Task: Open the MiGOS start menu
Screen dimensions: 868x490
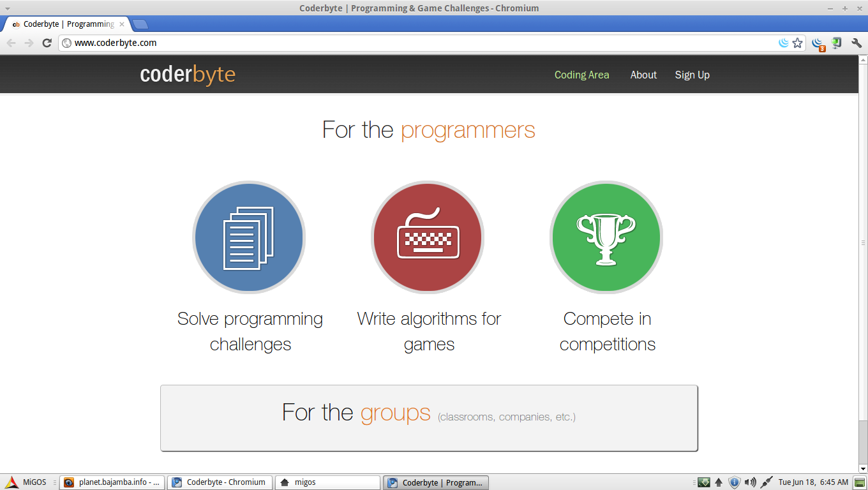Action: click(x=24, y=482)
